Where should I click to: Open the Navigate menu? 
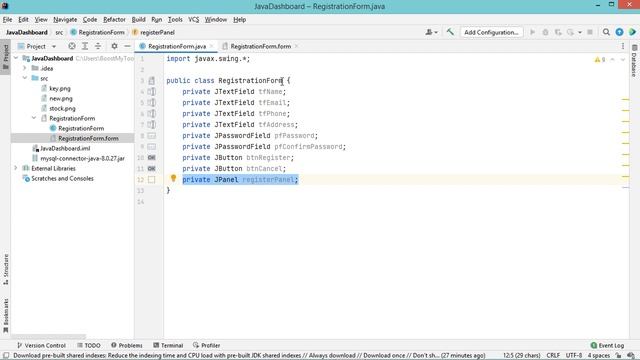65,19
